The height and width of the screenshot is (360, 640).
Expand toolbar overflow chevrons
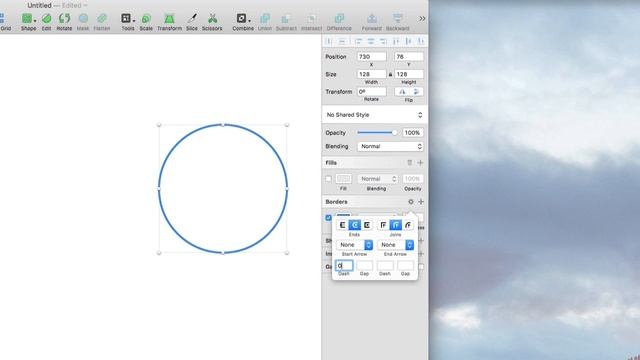[422, 18]
